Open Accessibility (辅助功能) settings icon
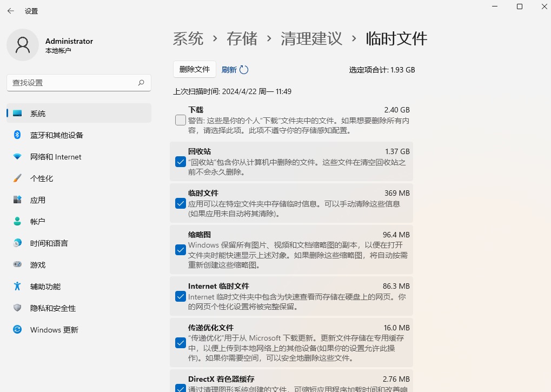This screenshot has height=392, width=551. tap(16, 286)
